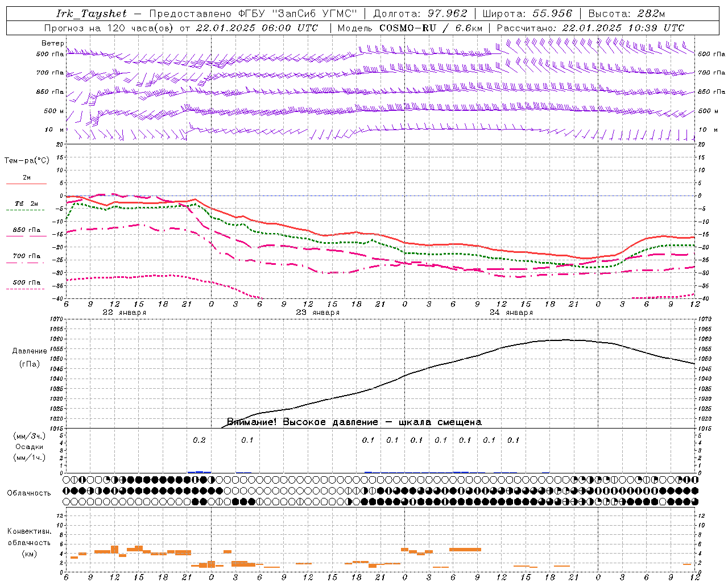728x582 pixels.
Task: Click the '500 гПа' temperature legend entry
Action: [x=27, y=282]
